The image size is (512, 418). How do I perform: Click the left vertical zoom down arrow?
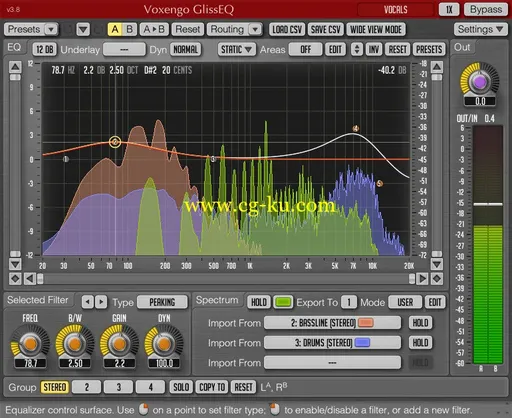point(15,265)
